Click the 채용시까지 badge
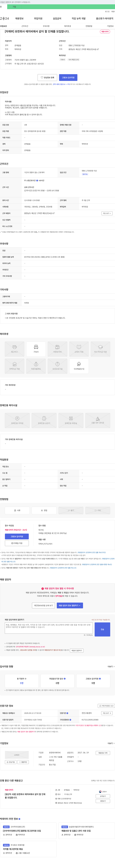The width and height of the screenshot is (115, 868). pyautogui.click(x=105, y=32)
